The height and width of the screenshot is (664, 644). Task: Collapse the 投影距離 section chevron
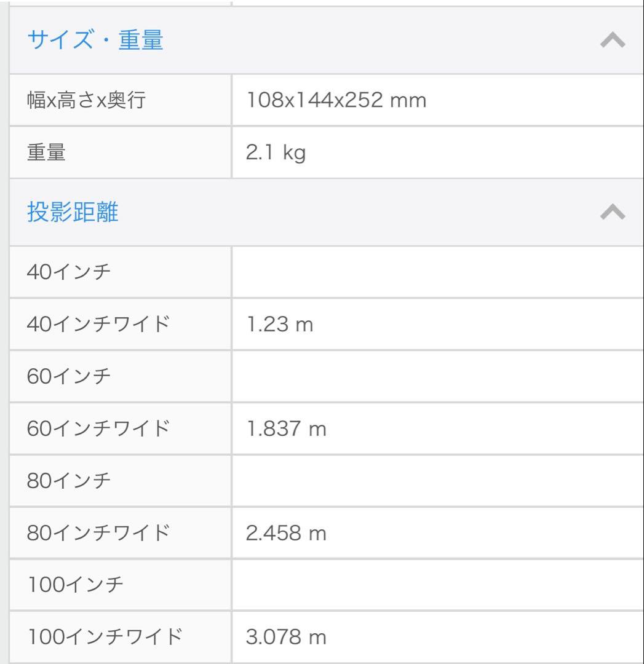click(613, 212)
